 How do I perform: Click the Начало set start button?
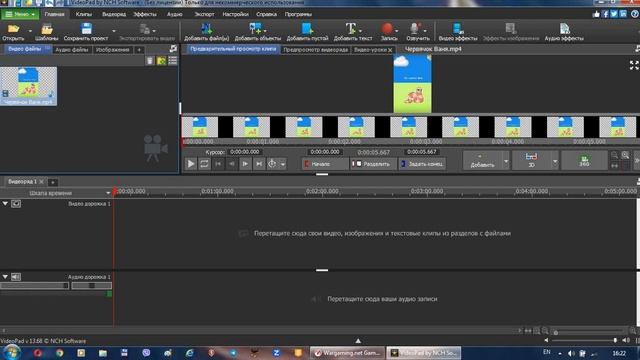pyautogui.click(x=324, y=164)
